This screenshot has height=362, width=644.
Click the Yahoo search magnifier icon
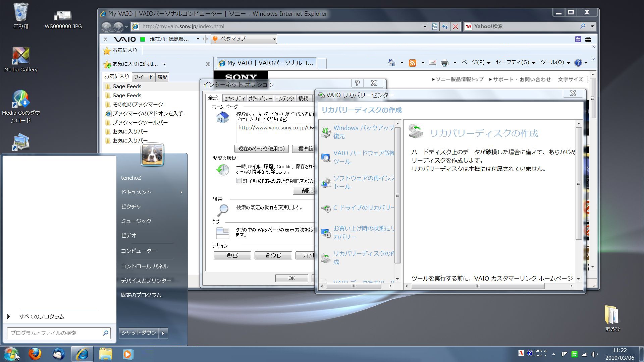(x=583, y=26)
